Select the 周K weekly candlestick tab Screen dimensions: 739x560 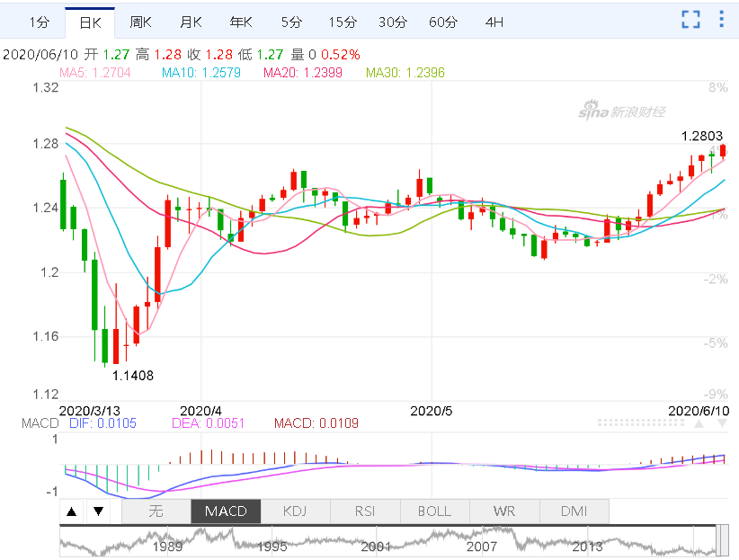click(x=140, y=22)
